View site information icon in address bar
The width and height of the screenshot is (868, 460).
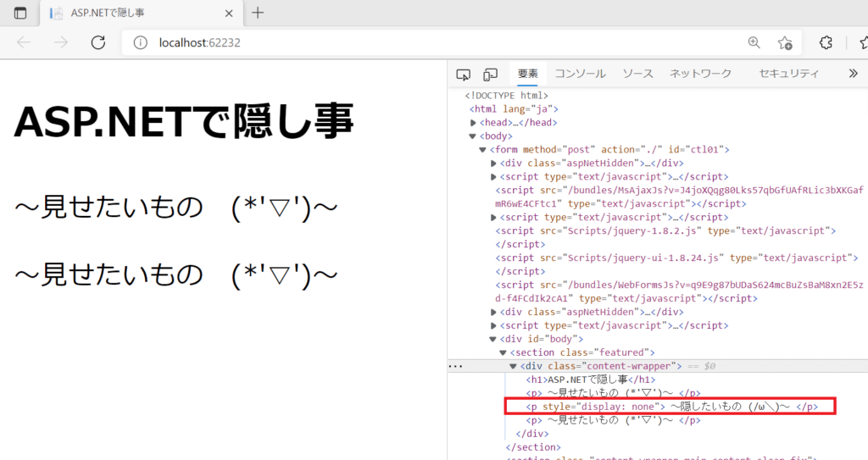[x=141, y=42]
